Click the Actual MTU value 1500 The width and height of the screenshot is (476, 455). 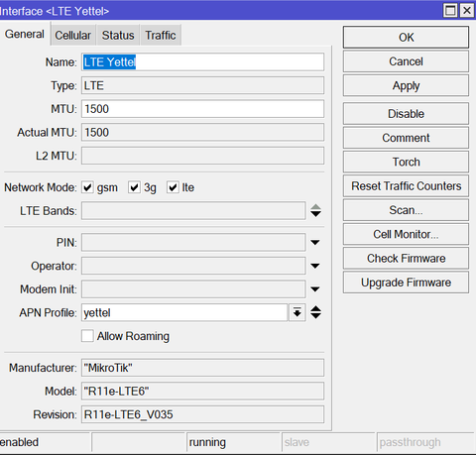coord(202,133)
